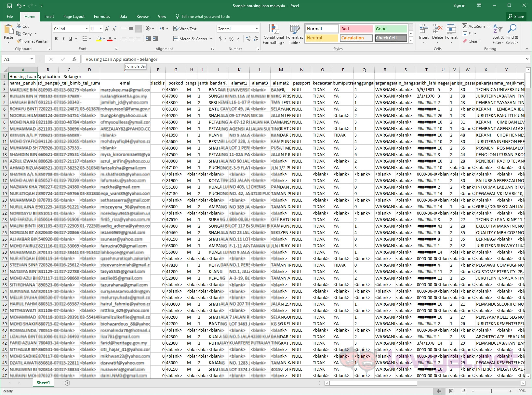The height and width of the screenshot is (395, 532).
Task: Toggle align text right
Action: coord(138,39)
